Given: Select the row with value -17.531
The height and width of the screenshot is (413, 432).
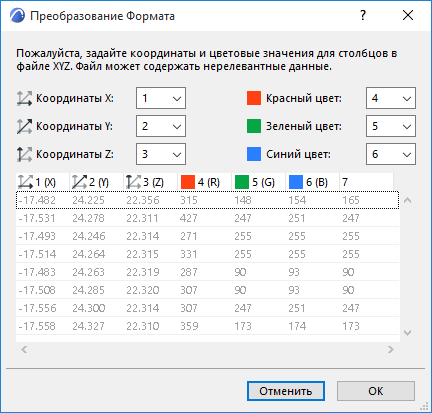Looking at the screenshot, I should coord(207,218).
